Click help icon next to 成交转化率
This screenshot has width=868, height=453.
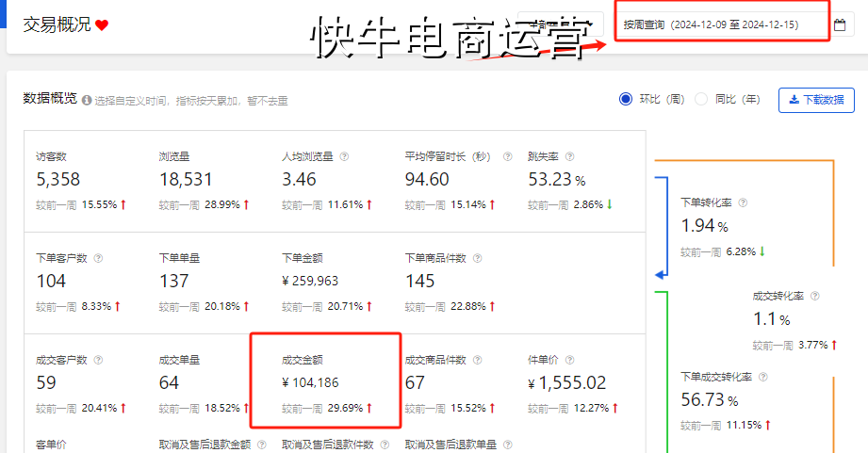815,296
